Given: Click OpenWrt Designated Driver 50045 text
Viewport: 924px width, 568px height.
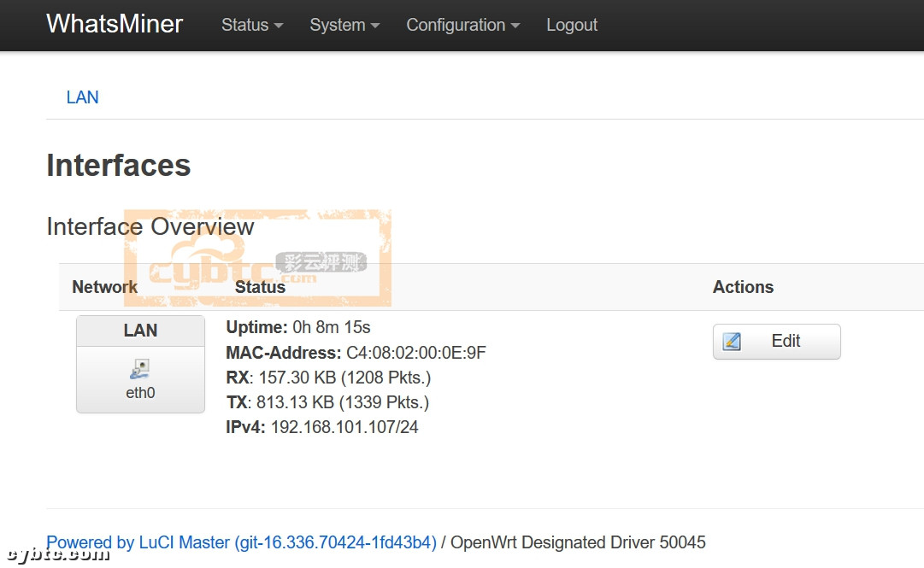Looking at the screenshot, I should [x=578, y=542].
